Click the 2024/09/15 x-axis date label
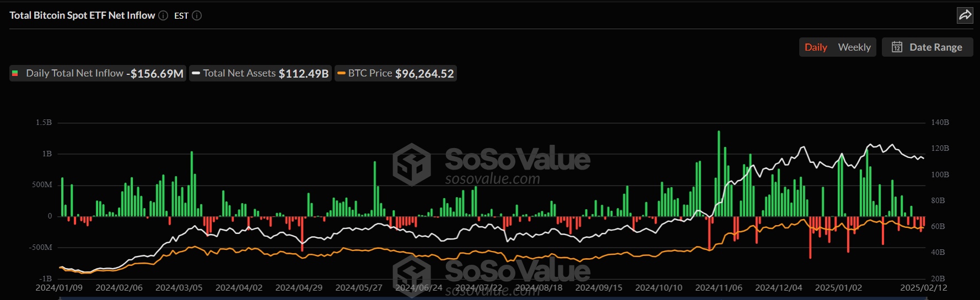Screen dimensions: 980x300 click(x=599, y=288)
